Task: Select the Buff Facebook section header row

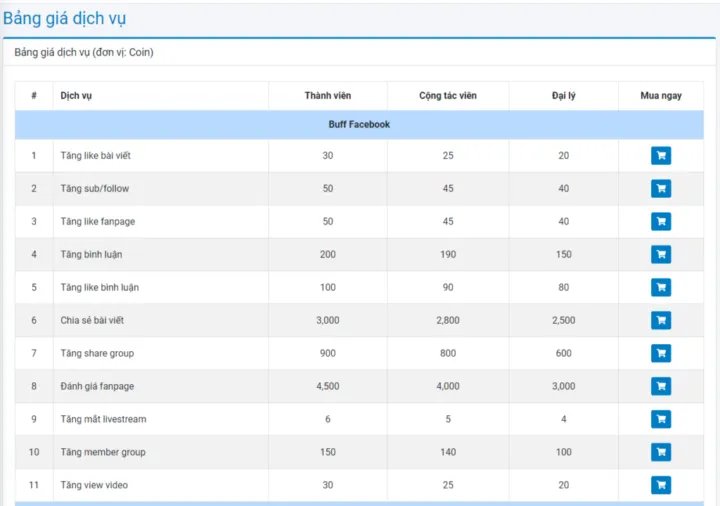Action: tap(359, 125)
